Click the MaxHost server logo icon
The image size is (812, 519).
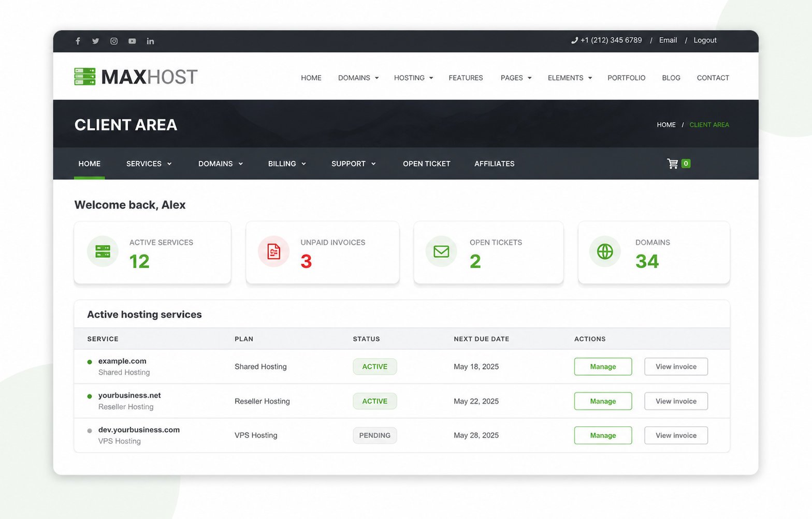coord(85,77)
